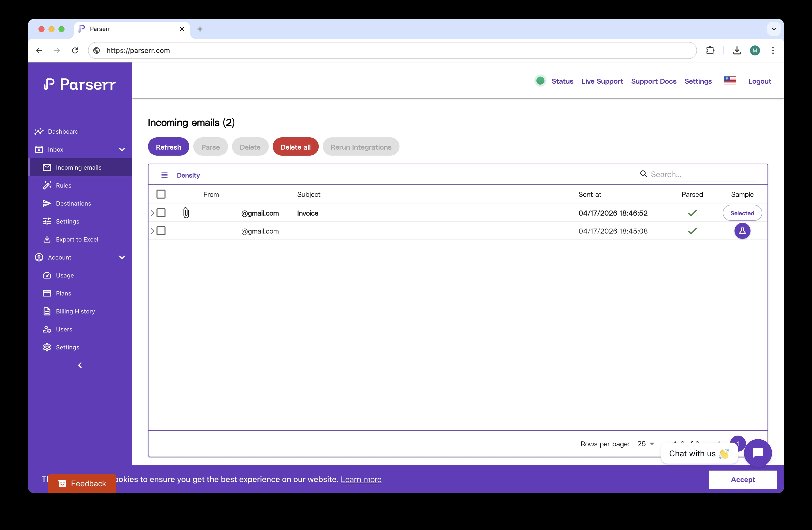Click the 04/17/2026 18:46:52 timestamp
This screenshot has height=530, width=812.
[613, 213]
